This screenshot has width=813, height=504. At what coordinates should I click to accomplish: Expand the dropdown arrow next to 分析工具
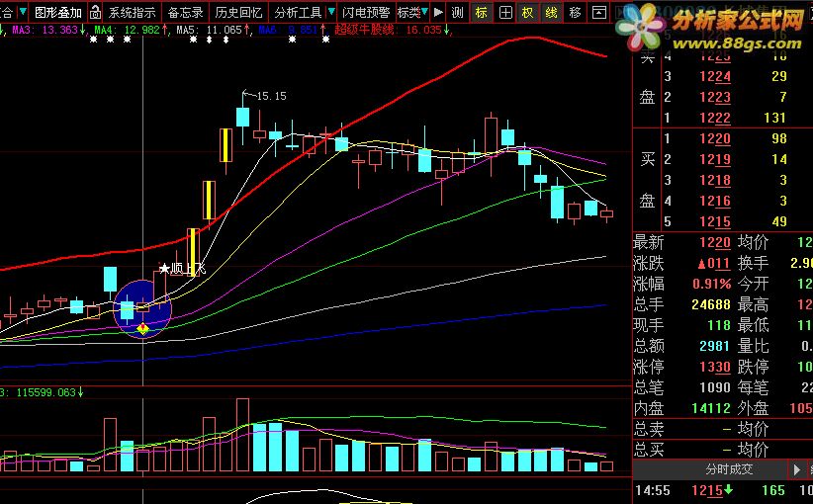(x=331, y=12)
